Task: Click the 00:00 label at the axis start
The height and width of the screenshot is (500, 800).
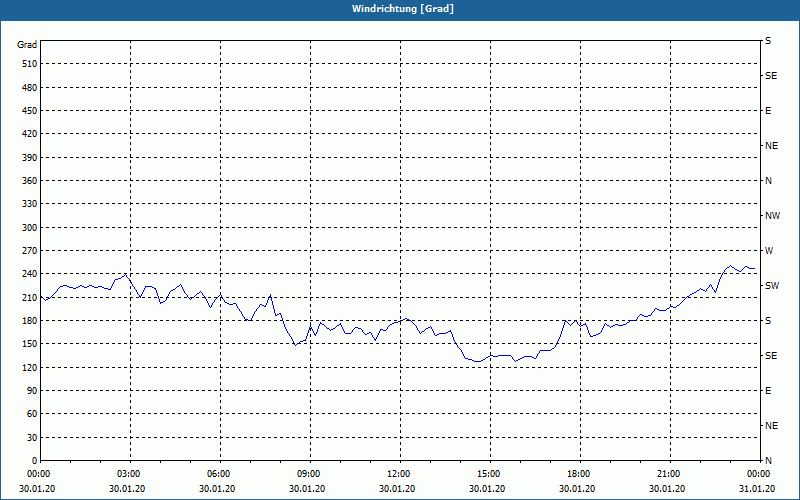Action: click(37, 474)
